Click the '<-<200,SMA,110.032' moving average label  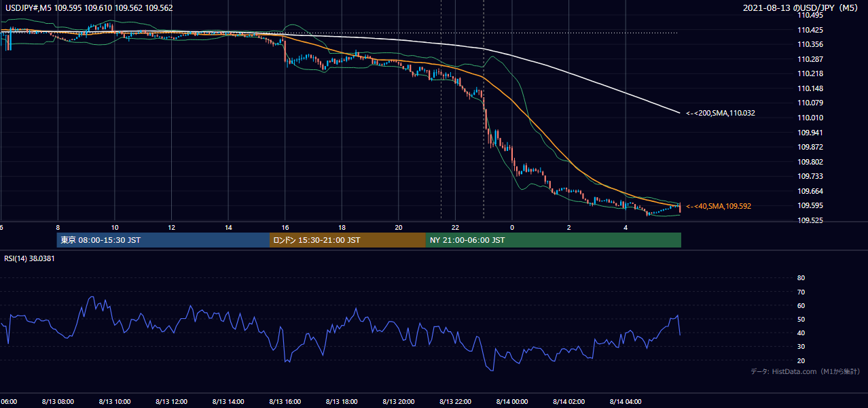click(720, 114)
